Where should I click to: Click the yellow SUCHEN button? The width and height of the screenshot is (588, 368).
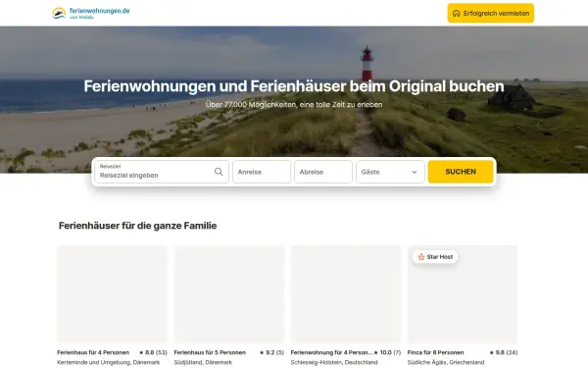point(461,172)
